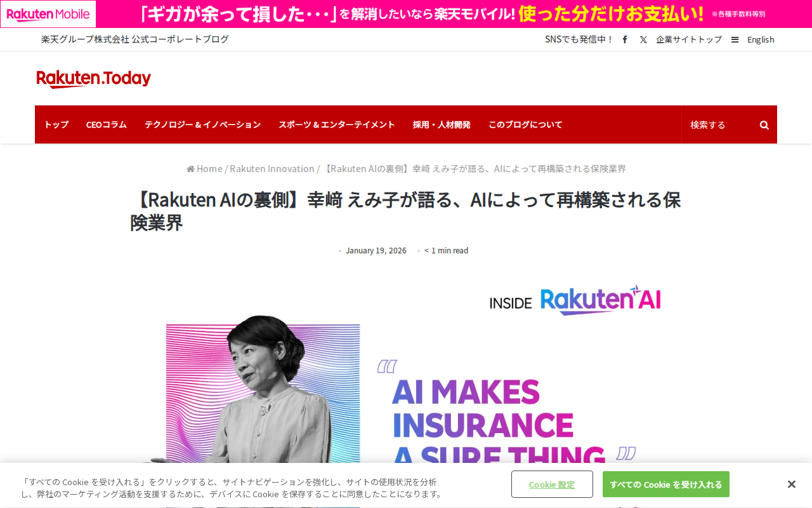Screen dimensions: 812x508
Task: Click the 検索する search field
Action: pyautogui.click(x=720, y=125)
